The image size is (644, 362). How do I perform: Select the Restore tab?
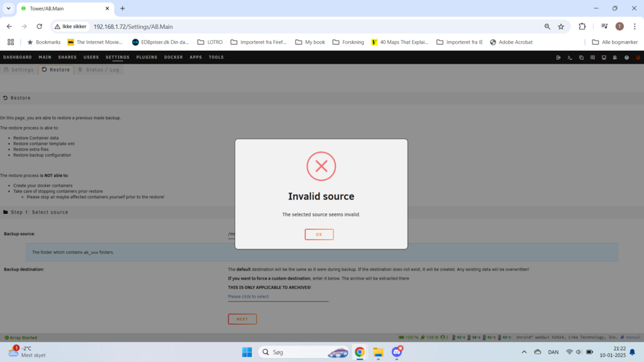(56, 70)
